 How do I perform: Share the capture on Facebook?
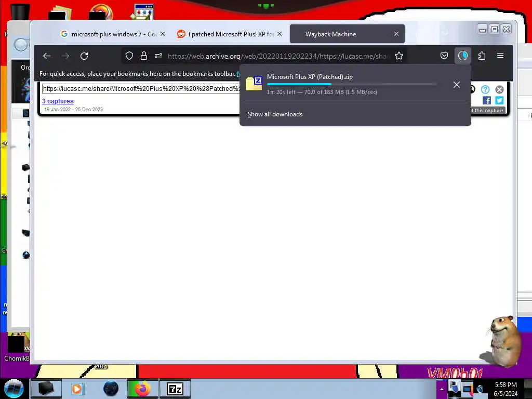pos(486,100)
